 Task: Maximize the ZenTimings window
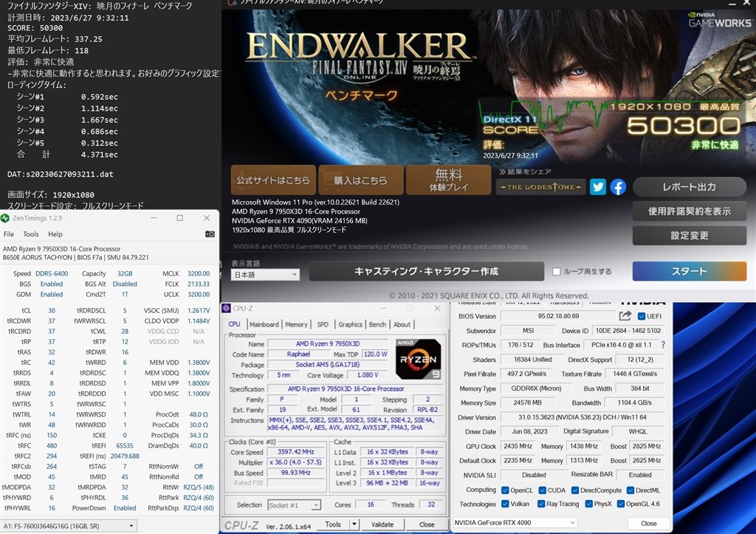180,218
